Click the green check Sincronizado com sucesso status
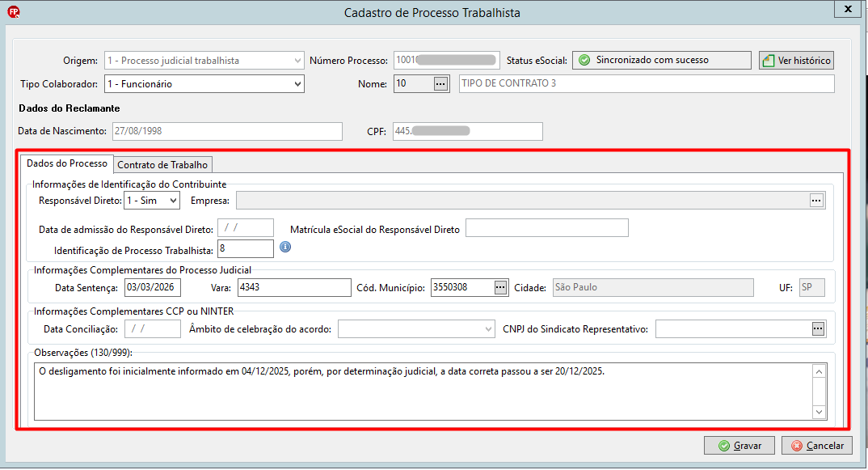 662,60
